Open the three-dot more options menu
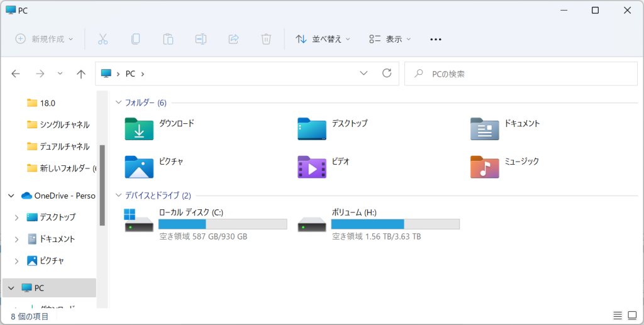This screenshot has height=325, width=644. pos(435,39)
